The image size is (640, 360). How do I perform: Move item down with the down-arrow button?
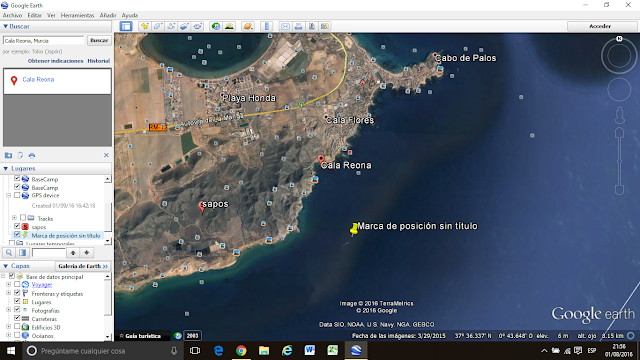(x=87, y=253)
